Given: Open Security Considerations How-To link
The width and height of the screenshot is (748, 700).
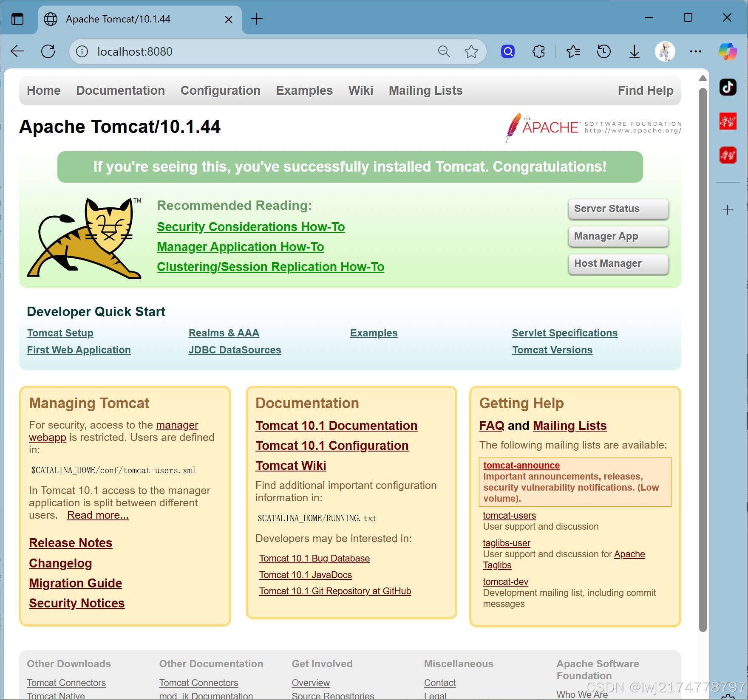Looking at the screenshot, I should pyautogui.click(x=251, y=227).
